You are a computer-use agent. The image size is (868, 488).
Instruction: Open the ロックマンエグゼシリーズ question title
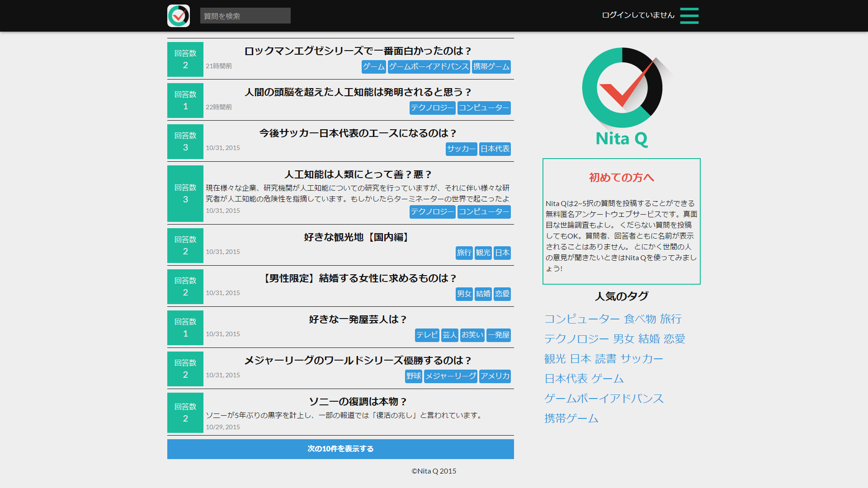pyautogui.click(x=358, y=51)
